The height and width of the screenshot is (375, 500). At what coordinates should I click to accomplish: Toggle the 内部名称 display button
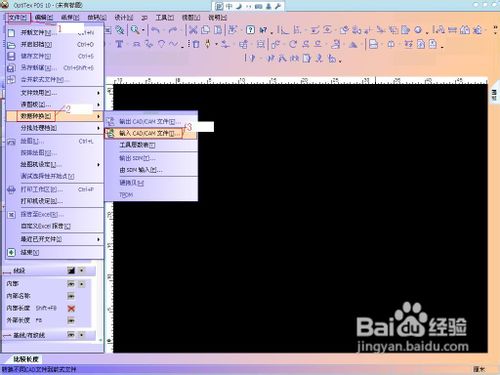(71, 296)
